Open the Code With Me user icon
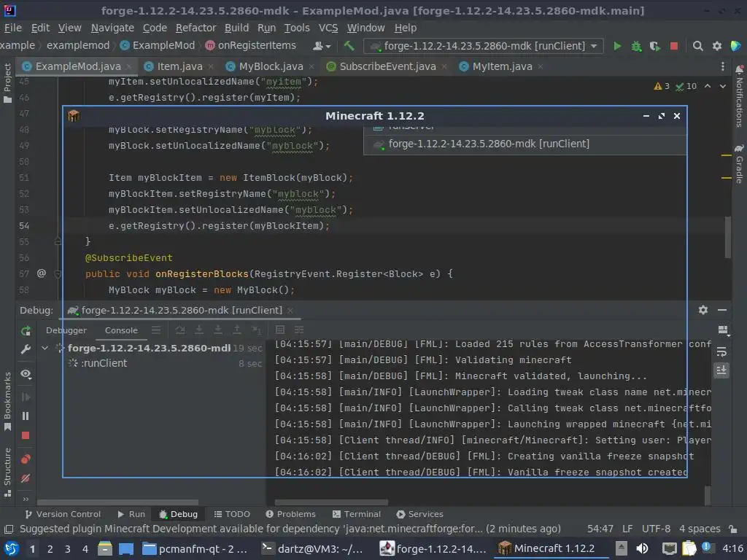Viewport: 747px width, 560px height. click(x=318, y=46)
